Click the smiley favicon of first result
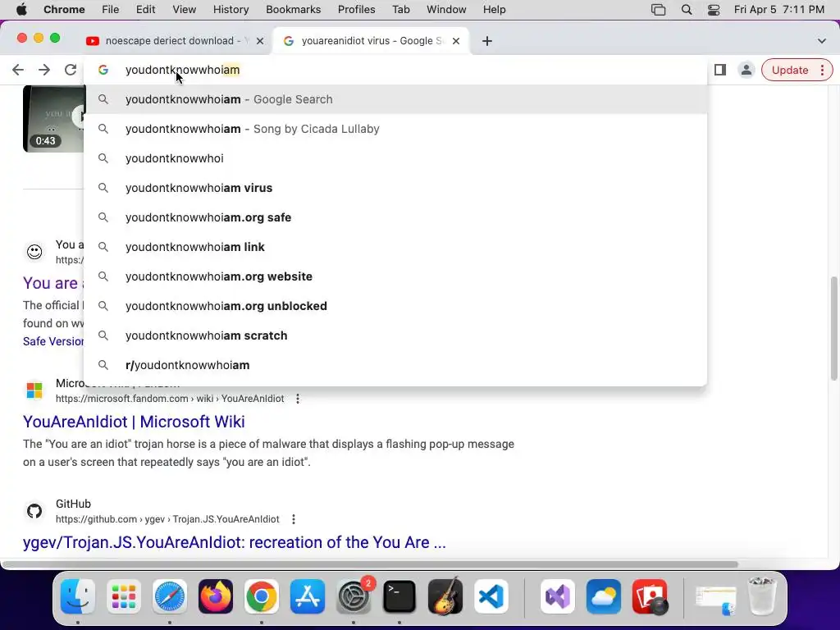The image size is (840, 630). pyautogui.click(x=34, y=252)
